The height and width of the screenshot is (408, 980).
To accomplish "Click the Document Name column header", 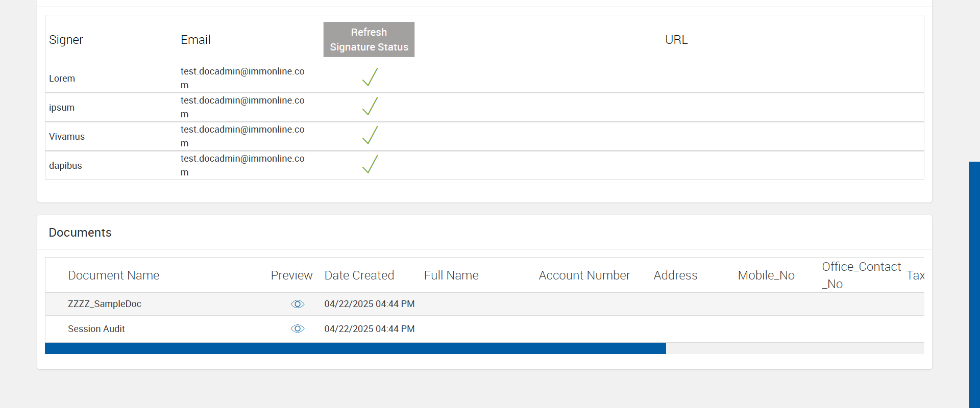I will tap(114, 275).
